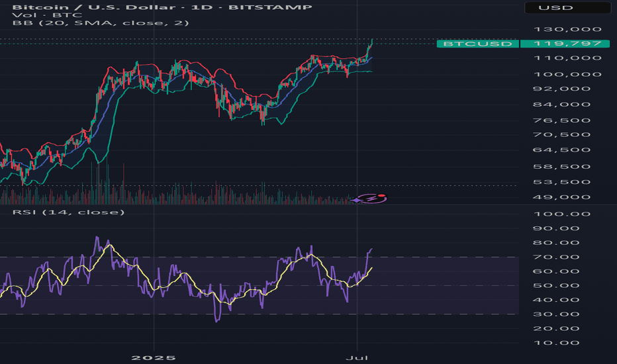
Task: Click the 58,500 price axis label
Action: click(561, 167)
